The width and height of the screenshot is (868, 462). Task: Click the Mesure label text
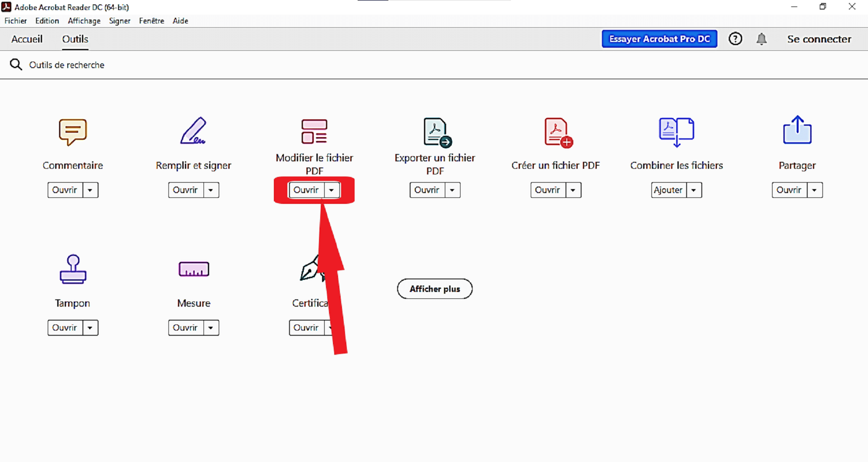pos(194,303)
